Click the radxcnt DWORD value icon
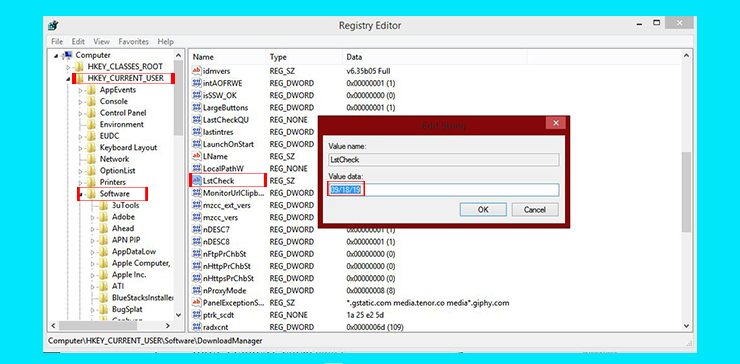The width and height of the screenshot is (740, 364). tap(197, 327)
